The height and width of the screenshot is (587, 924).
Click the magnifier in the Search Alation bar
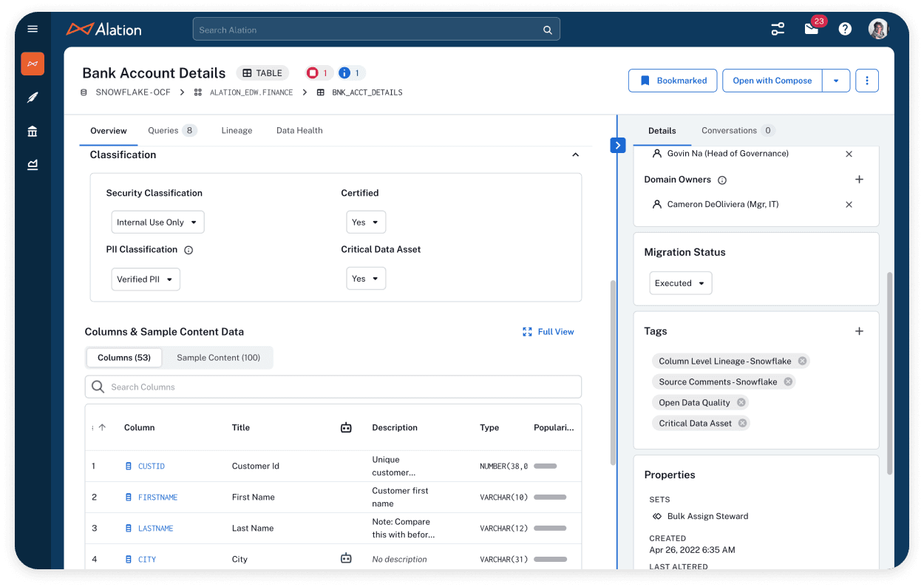point(548,29)
